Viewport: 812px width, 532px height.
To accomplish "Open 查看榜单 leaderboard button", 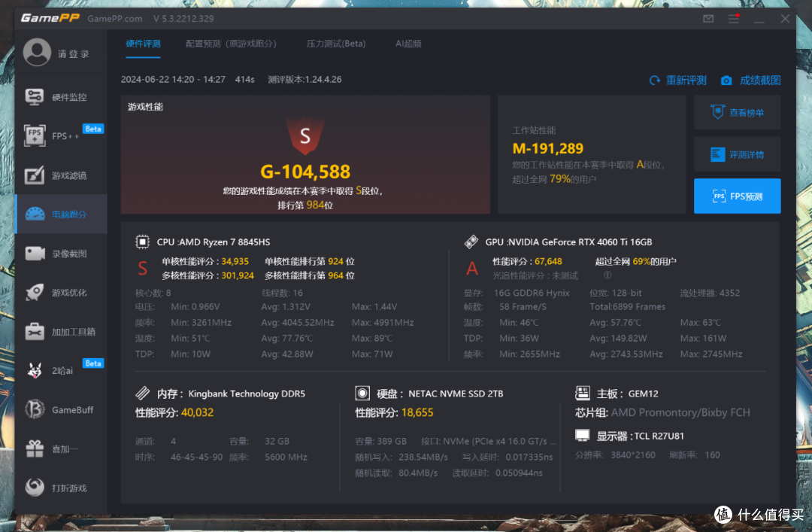I will 737,113.
